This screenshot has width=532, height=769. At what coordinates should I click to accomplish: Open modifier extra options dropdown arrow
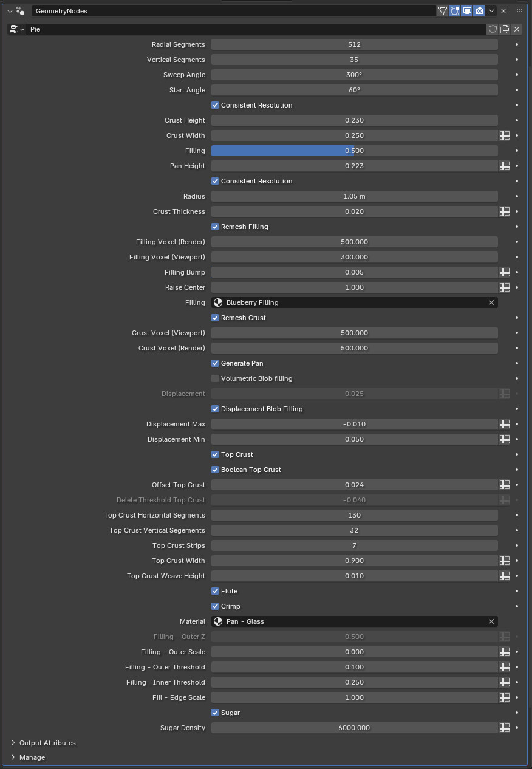(491, 11)
